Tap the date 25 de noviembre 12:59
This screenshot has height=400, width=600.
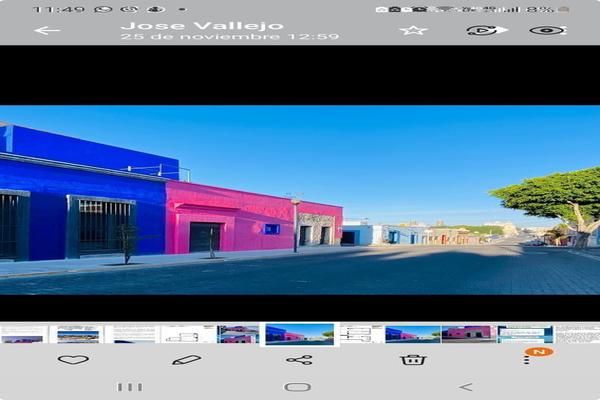[x=230, y=37]
